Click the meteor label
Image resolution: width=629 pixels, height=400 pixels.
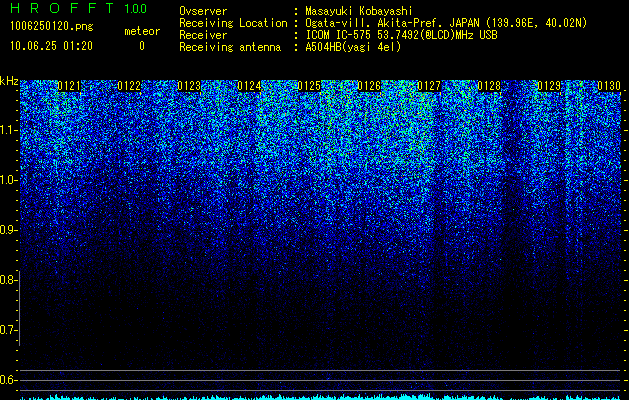[142, 31]
